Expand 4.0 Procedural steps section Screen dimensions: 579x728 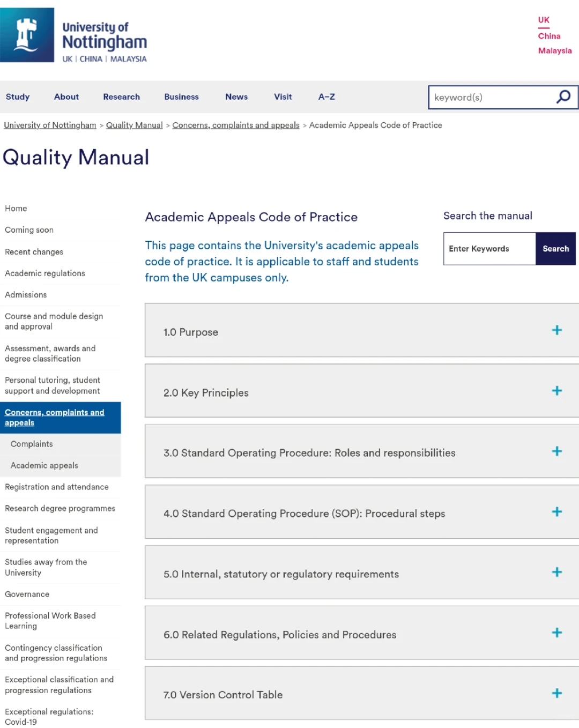tap(362, 512)
